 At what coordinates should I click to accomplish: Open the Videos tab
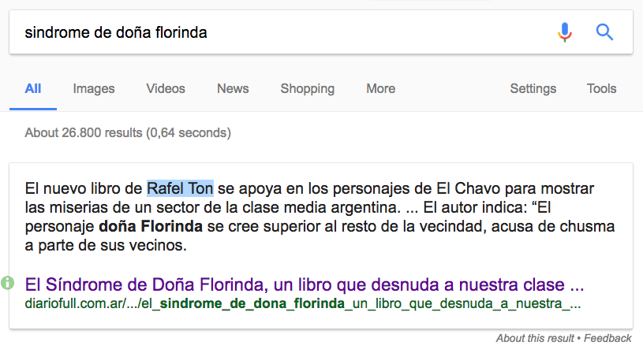[166, 88]
